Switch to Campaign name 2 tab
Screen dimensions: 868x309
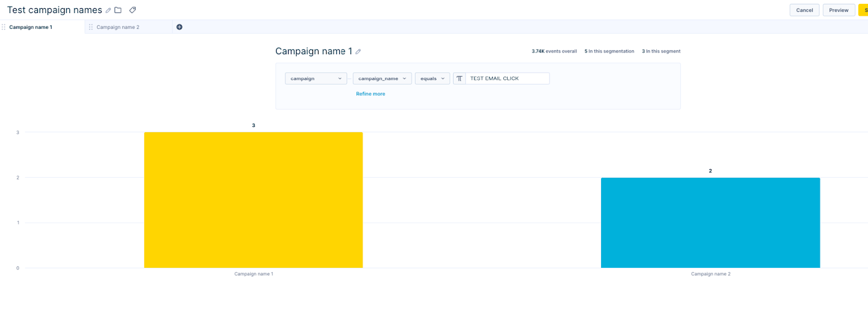click(118, 27)
